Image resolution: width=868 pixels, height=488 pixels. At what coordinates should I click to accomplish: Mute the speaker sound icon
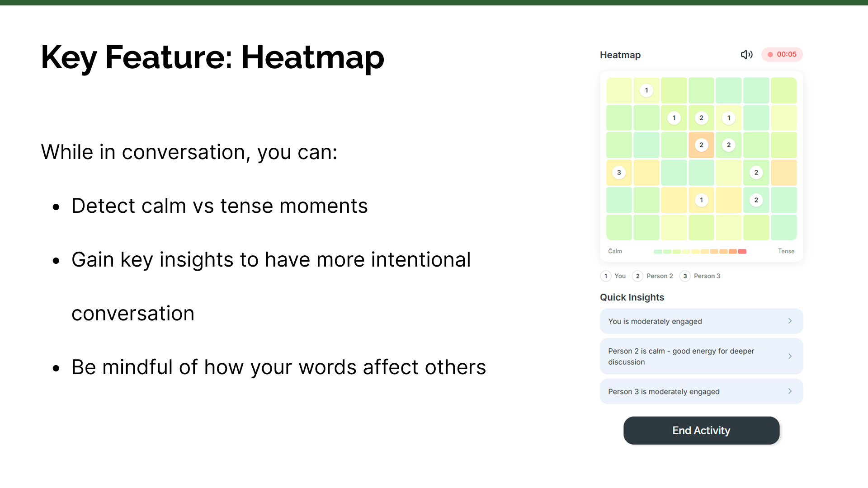point(746,55)
